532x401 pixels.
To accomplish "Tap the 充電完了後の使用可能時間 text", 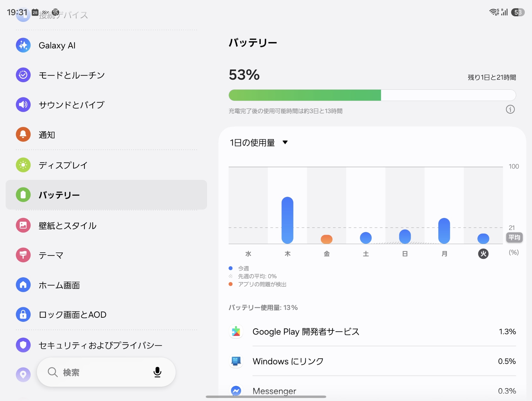I will click(x=285, y=111).
